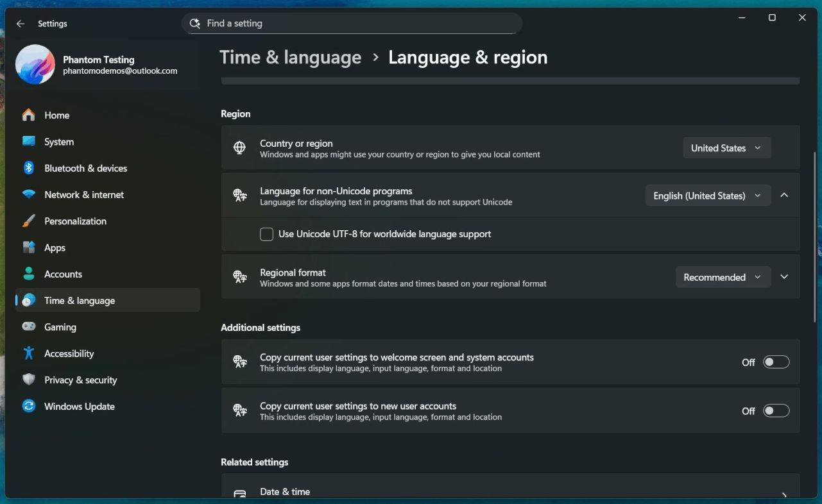Click the Language & region page title
This screenshot has width=822, height=504.
coord(468,57)
